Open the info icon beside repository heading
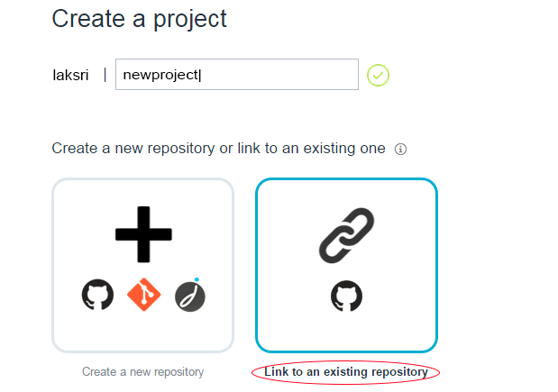 401,149
